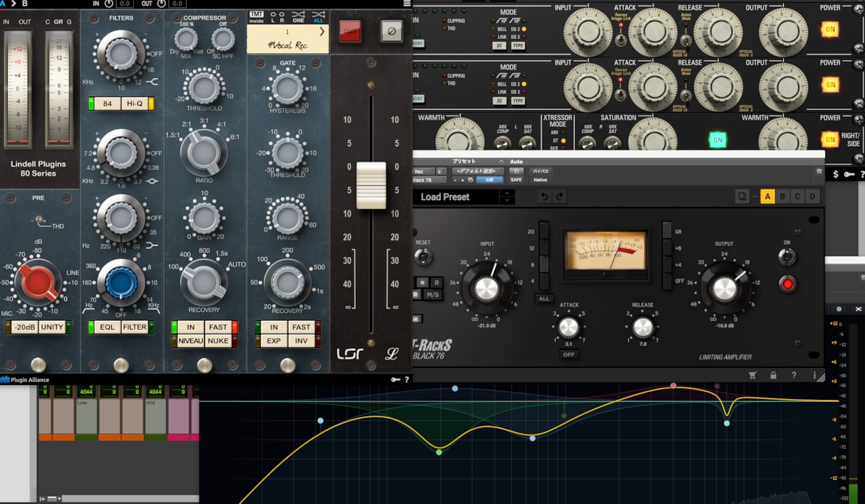Screen dimensions: 865x504
Task: Toggle compressor IN button in Lindell
Action: 191,327
